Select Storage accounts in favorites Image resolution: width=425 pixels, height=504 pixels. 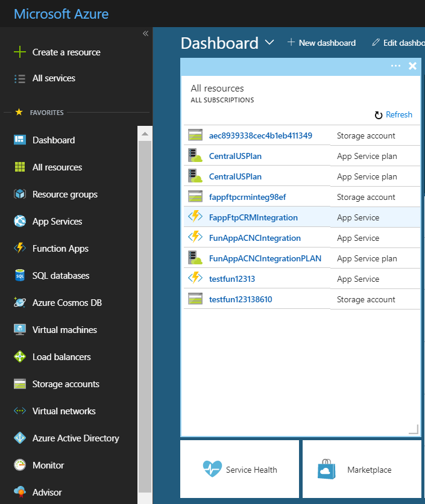(66, 384)
